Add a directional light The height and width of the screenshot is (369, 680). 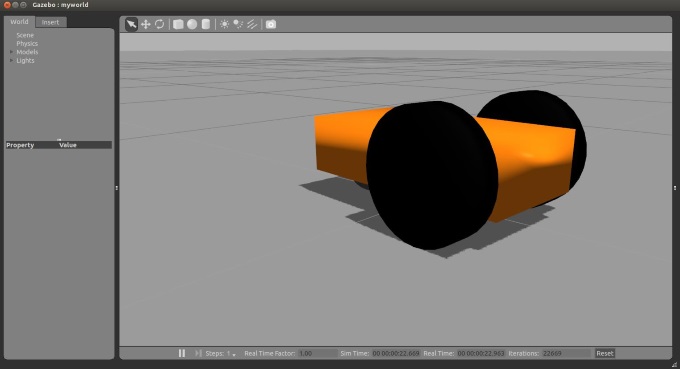pyautogui.click(x=252, y=24)
